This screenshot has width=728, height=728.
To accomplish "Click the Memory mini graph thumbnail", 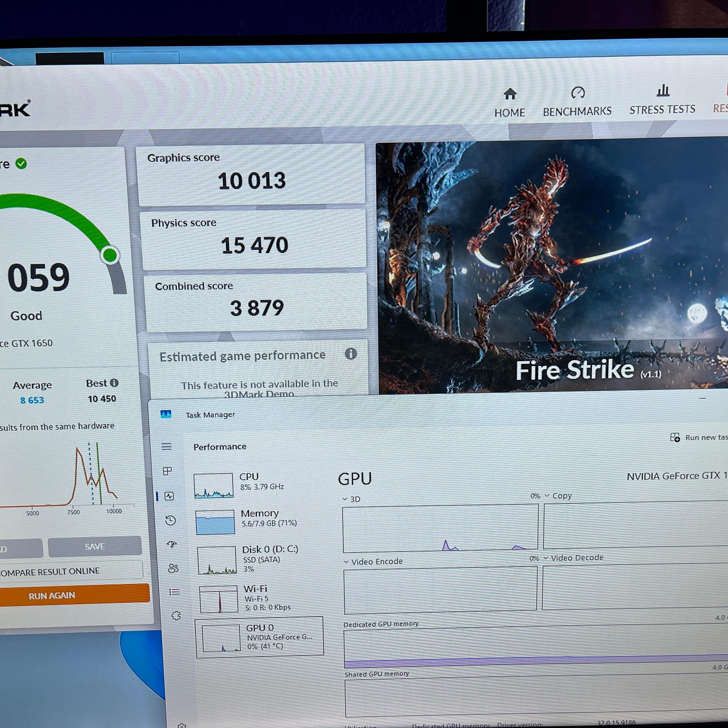I will 215,522.
